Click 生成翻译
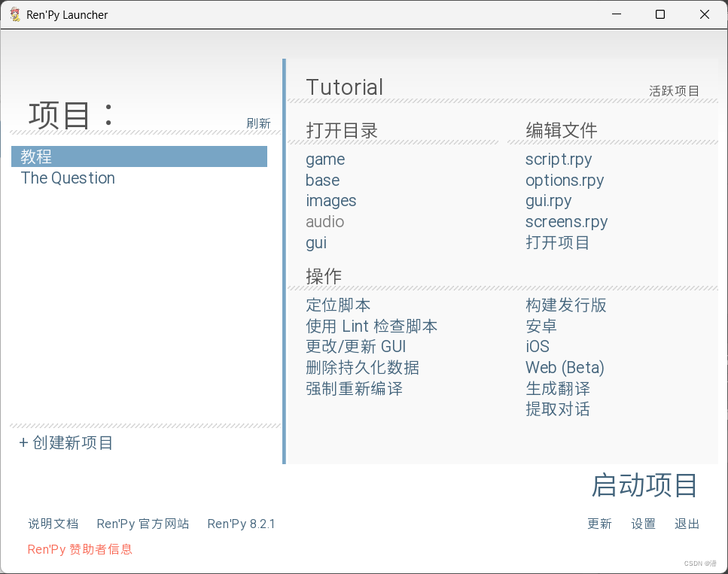 pyautogui.click(x=557, y=388)
